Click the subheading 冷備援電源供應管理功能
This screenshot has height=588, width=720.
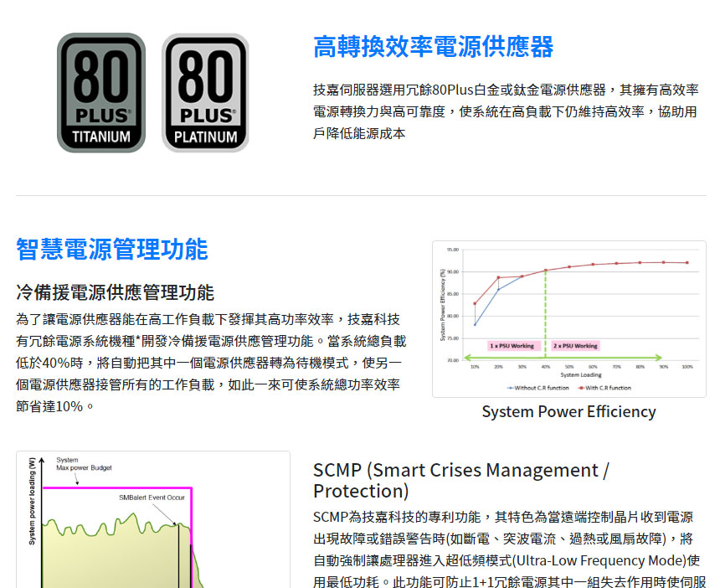pyautogui.click(x=116, y=292)
